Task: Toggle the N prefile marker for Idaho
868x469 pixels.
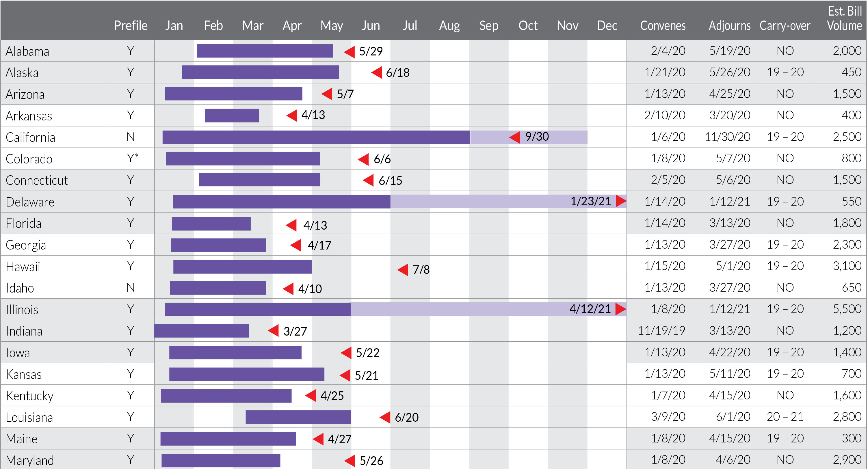Action: coord(131,288)
